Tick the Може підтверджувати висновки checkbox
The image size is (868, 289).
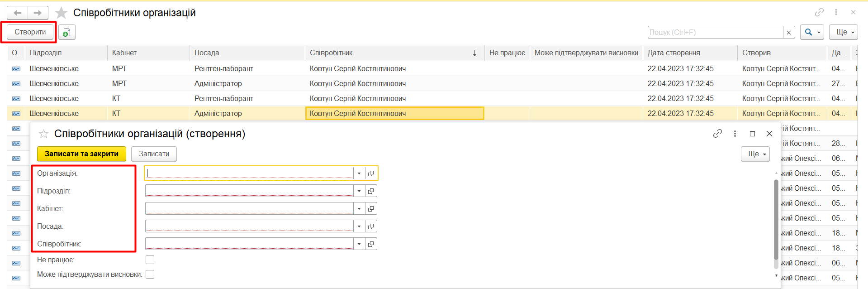(x=150, y=274)
